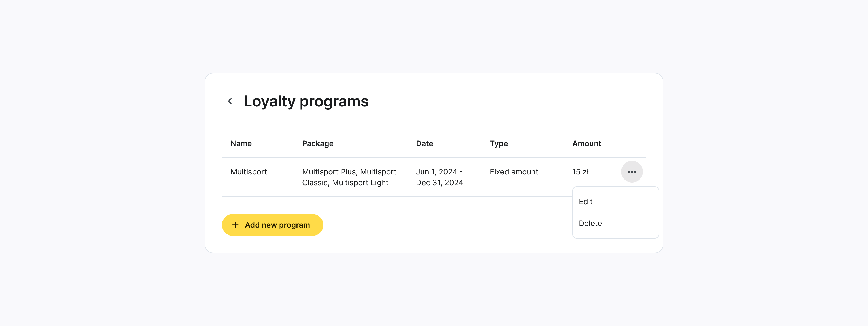Click the Multisport Plus package text
The image size is (868, 326).
349,171
